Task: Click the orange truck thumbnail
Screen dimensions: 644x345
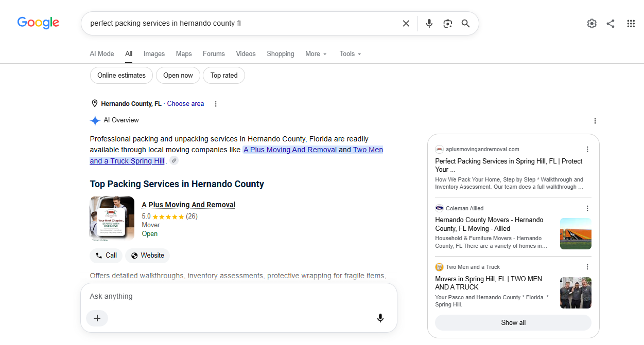Action: point(576,233)
